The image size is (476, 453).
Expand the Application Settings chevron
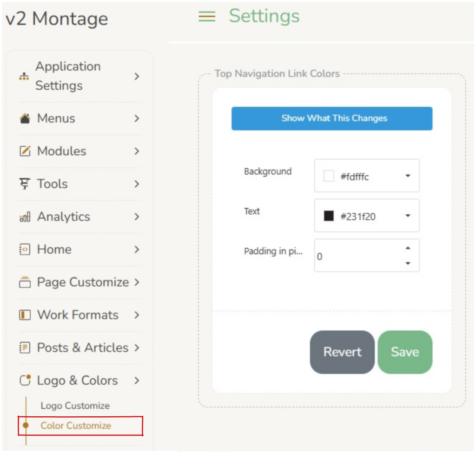click(137, 76)
